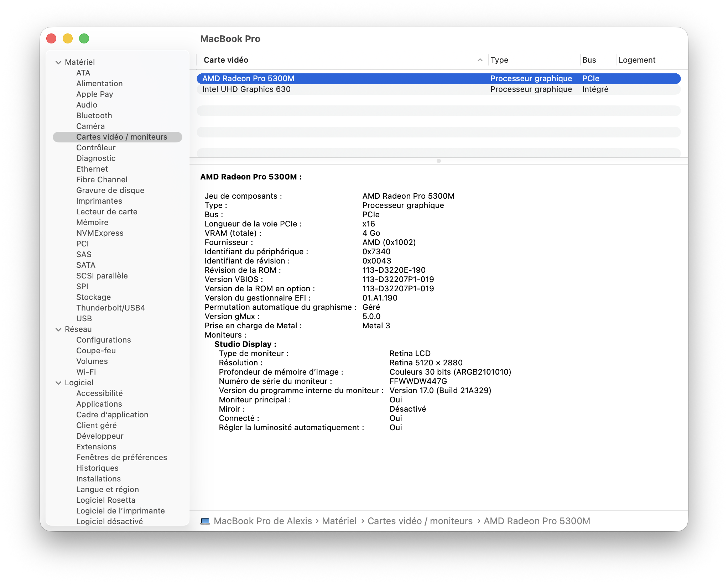The width and height of the screenshot is (728, 584).
Task: Open SCSI parallèle item
Action: (102, 276)
